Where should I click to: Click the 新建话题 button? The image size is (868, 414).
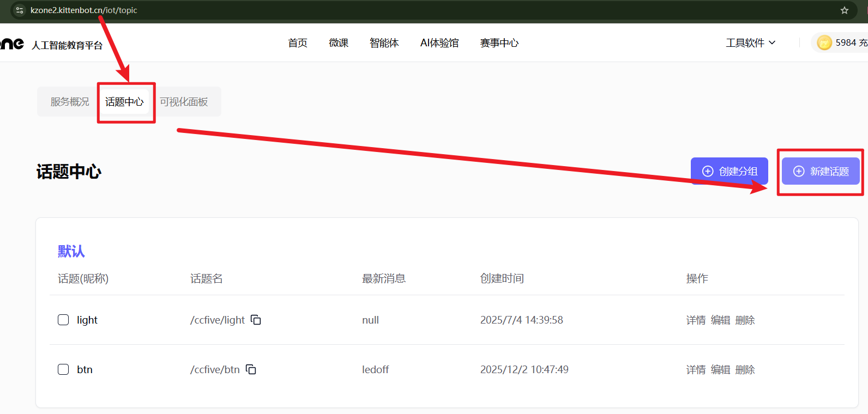pyautogui.click(x=821, y=171)
